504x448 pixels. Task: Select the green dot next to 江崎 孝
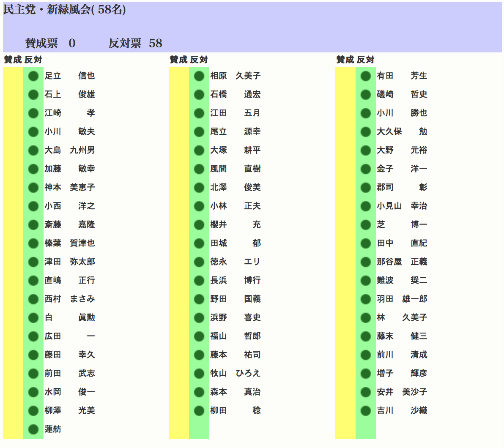(33, 113)
